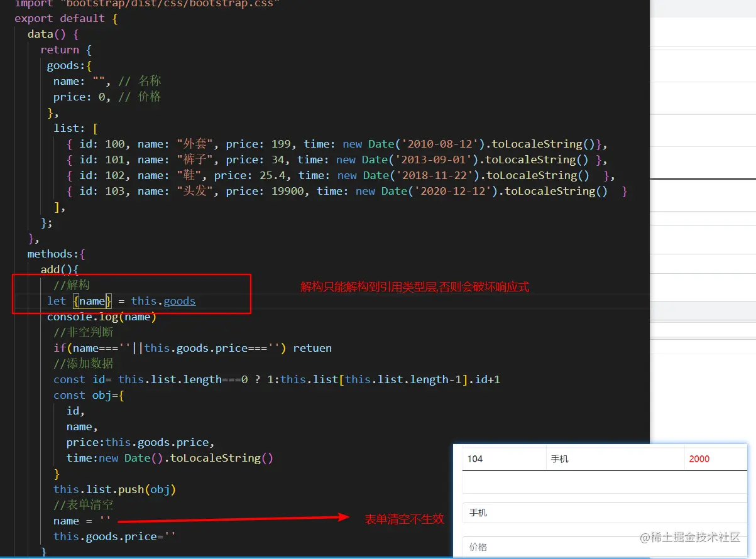Click the "data() {" line
The height and width of the screenshot is (559, 756).
(x=53, y=34)
